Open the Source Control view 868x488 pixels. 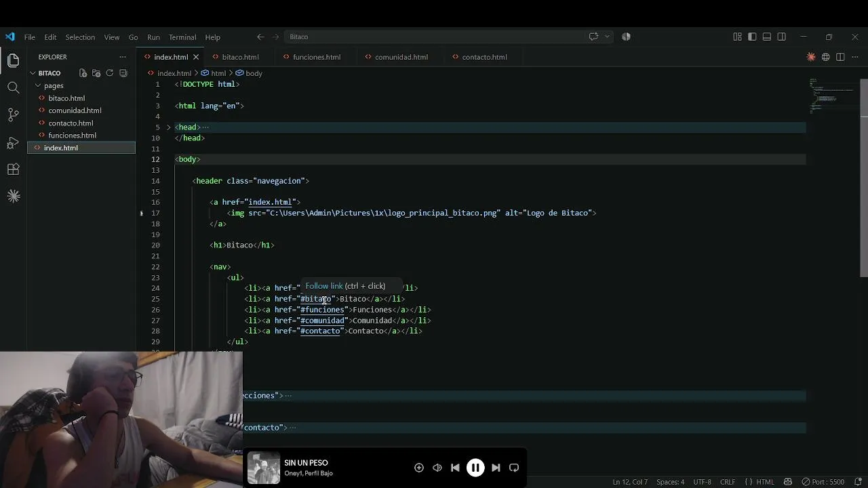[x=13, y=115]
